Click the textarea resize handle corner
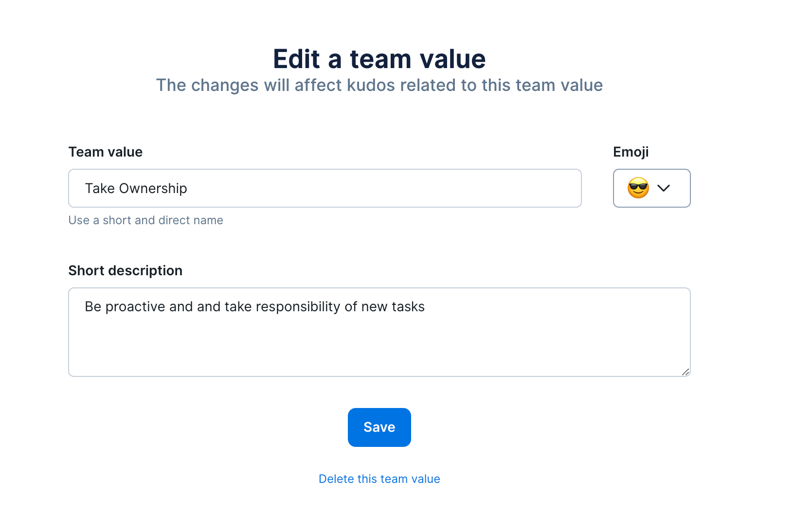 [x=686, y=372]
